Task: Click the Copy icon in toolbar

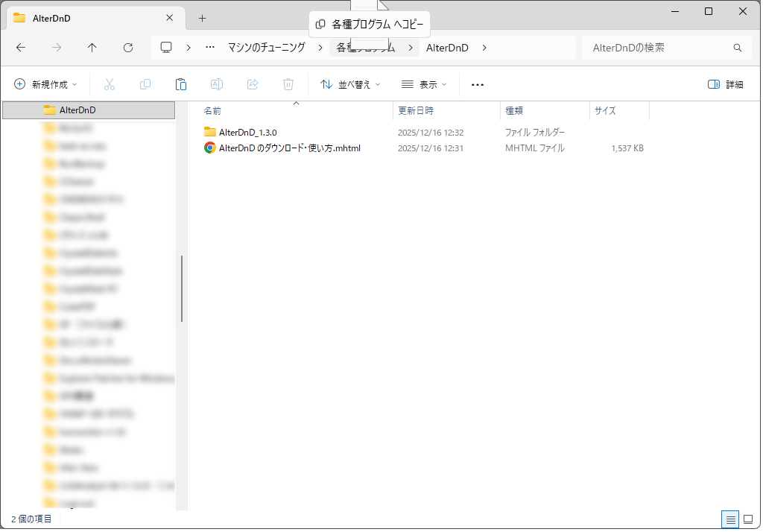Action: tap(145, 84)
